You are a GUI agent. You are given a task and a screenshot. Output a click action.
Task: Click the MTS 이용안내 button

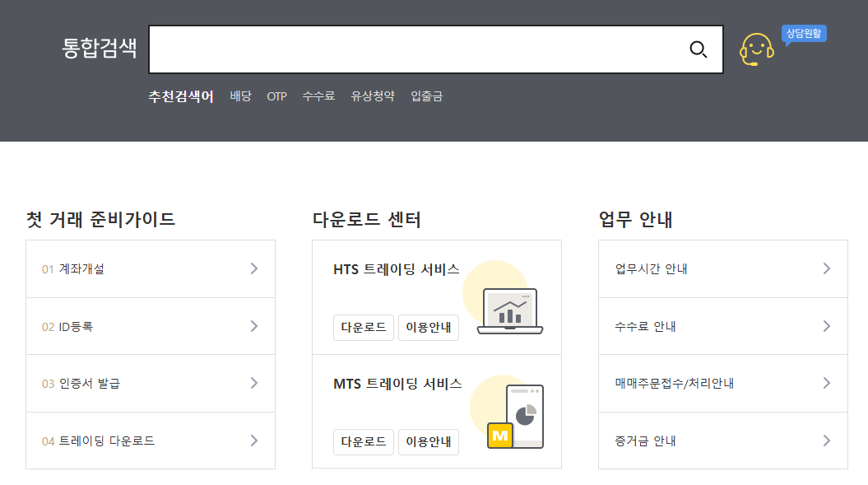(428, 442)
